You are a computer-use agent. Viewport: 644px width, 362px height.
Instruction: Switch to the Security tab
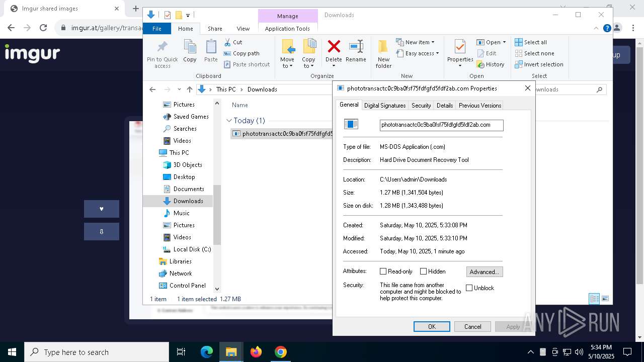click(x=421, y=106)
